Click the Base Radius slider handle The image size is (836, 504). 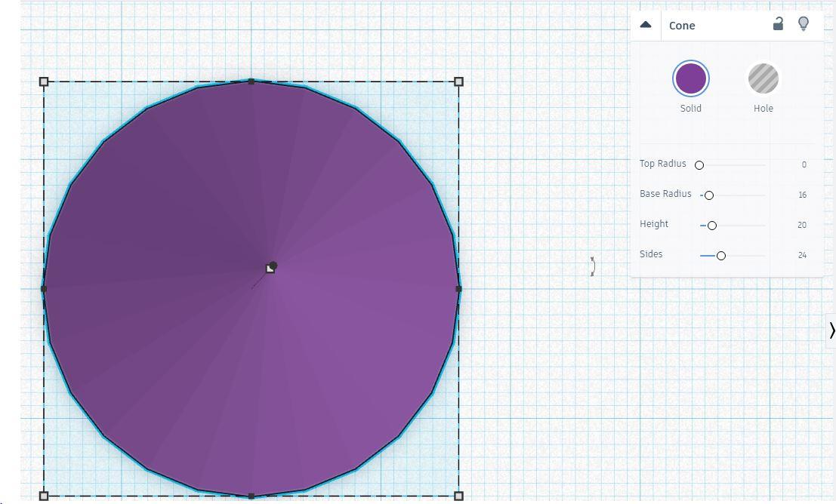click(708, 195)
